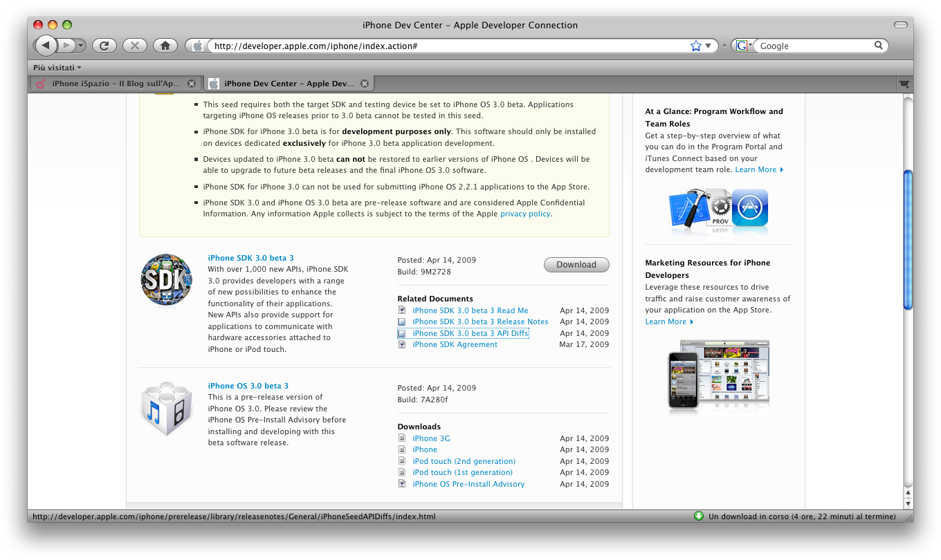Switch to the iPhone iSpazio blog tab
941x560 pixels.
click(116, 84)
